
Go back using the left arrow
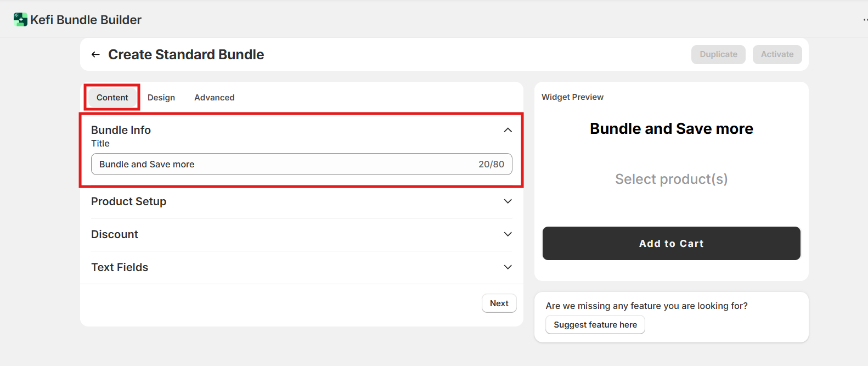click(x=95, y=54)
